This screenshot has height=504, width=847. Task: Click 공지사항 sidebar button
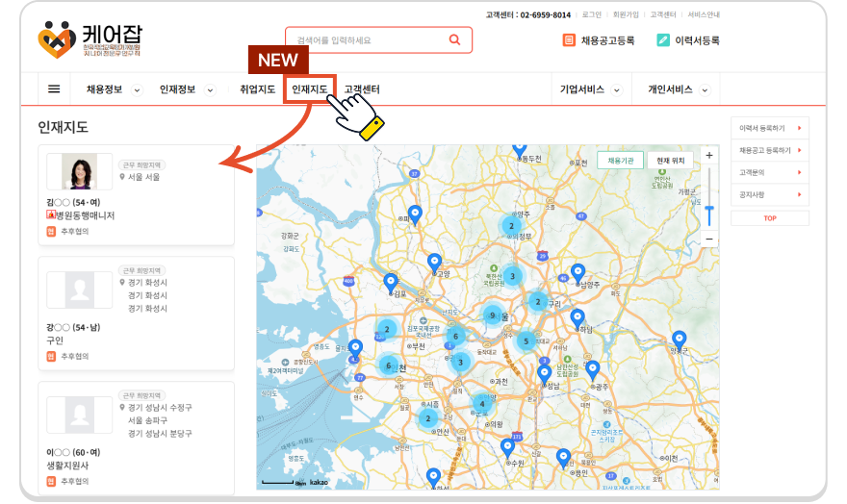[x=770, y=194]
